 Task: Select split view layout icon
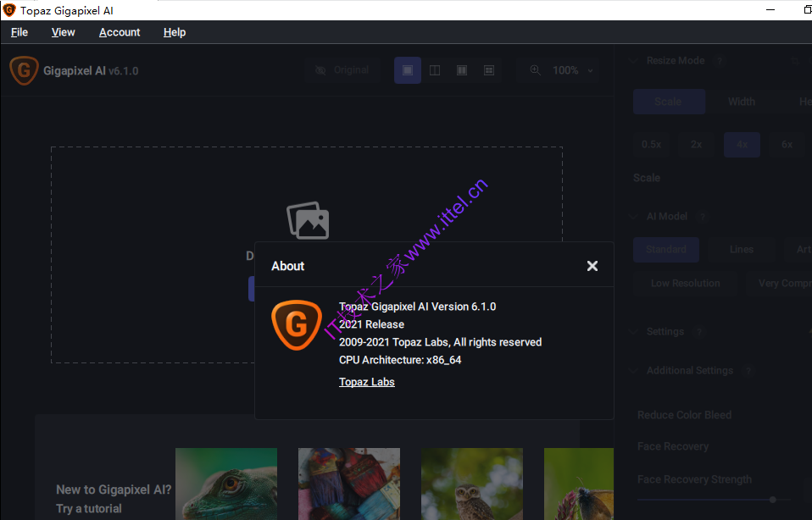435,70
